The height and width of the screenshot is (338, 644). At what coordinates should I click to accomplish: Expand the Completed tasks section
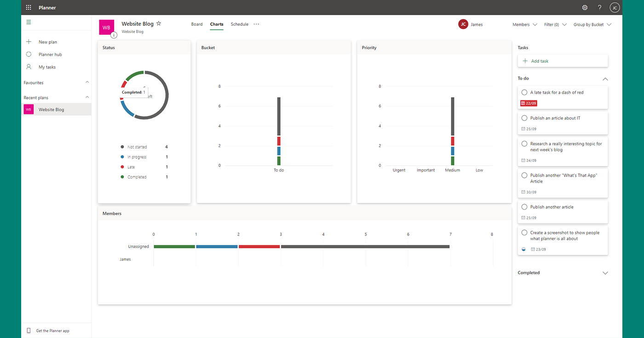tap(605, 273)
